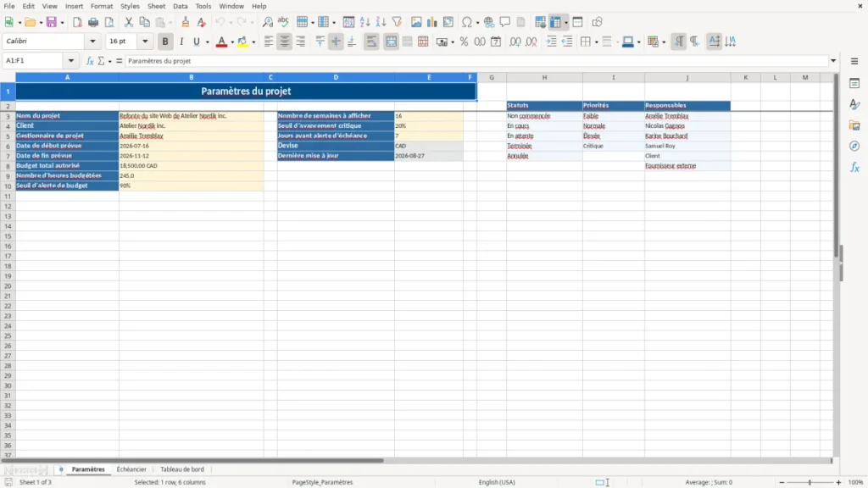
Task: Expand the Name Box dropdown arrow
Action: pyautogui.click(x=71, y=61)
